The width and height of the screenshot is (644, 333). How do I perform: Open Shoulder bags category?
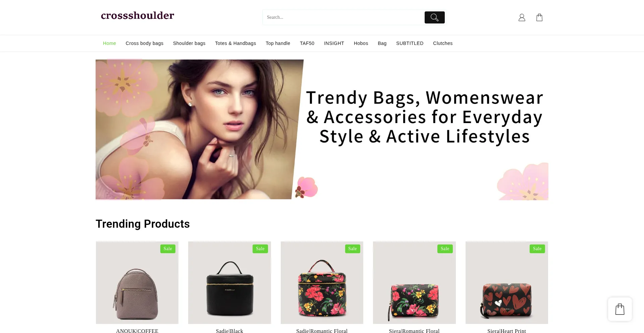coord(189,43)
